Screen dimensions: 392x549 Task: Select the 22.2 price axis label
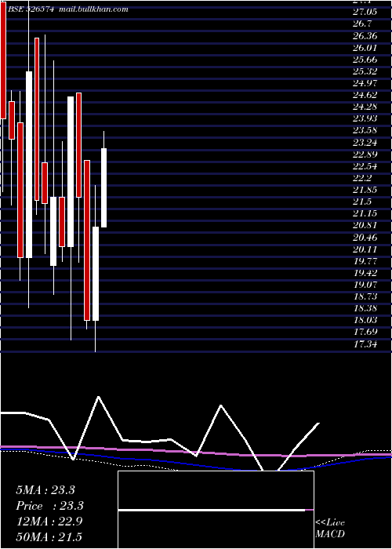362,178
